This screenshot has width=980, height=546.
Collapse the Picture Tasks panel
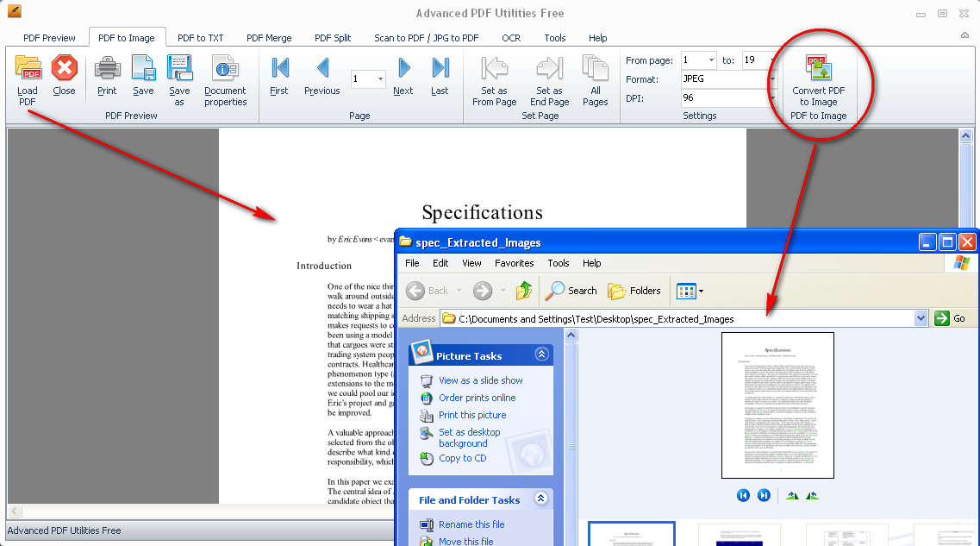[541, 355]
